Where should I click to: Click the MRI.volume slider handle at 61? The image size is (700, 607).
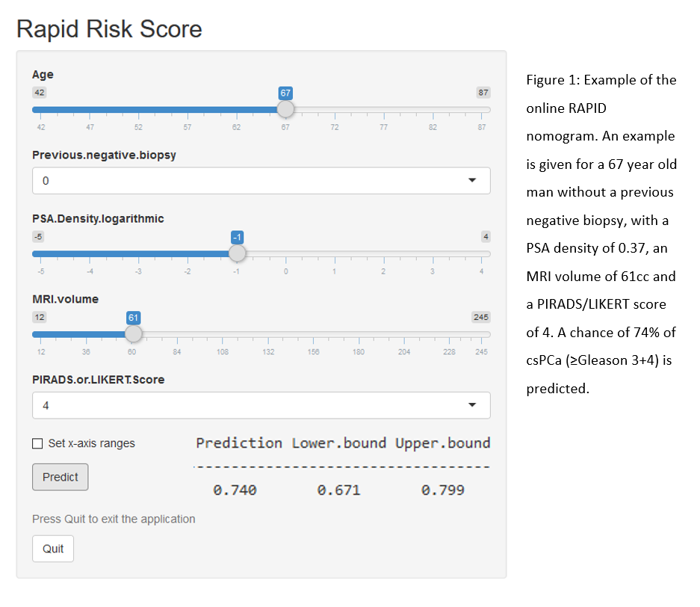coord(133,333)
